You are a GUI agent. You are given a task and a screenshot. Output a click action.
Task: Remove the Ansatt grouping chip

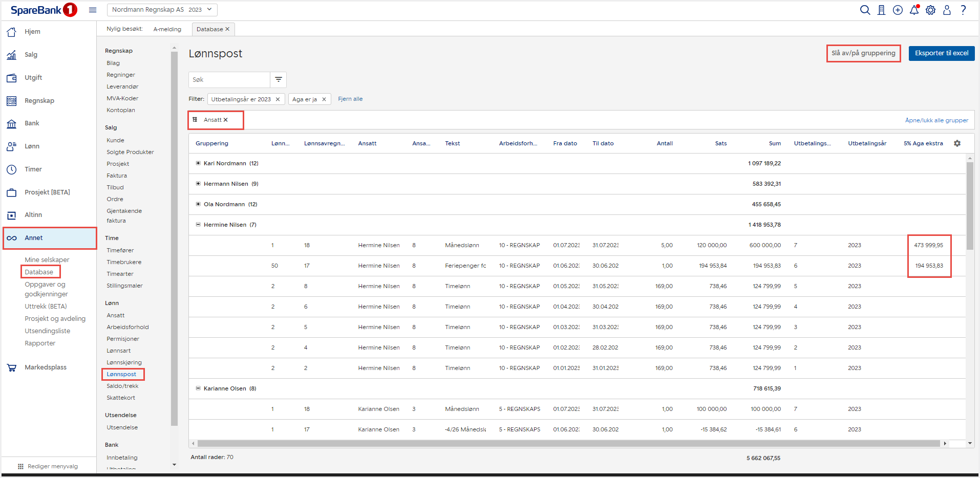(225, 120)
